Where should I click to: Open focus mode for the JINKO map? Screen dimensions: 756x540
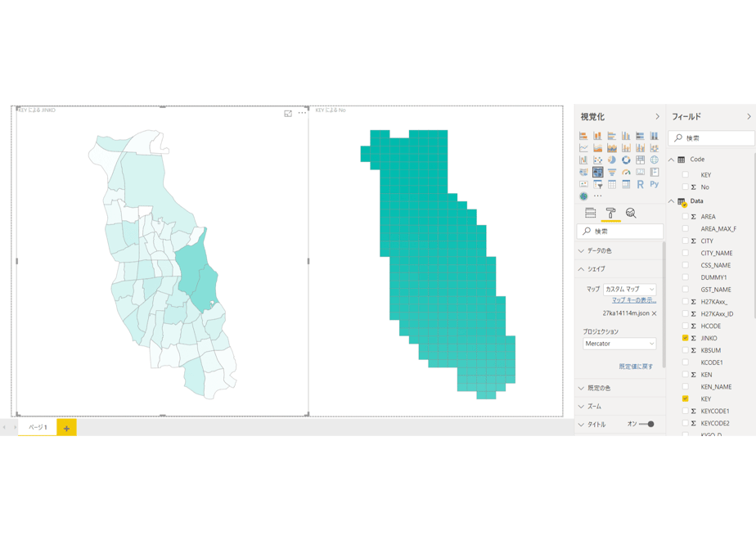pyautogui.click(x=288, y=113)
